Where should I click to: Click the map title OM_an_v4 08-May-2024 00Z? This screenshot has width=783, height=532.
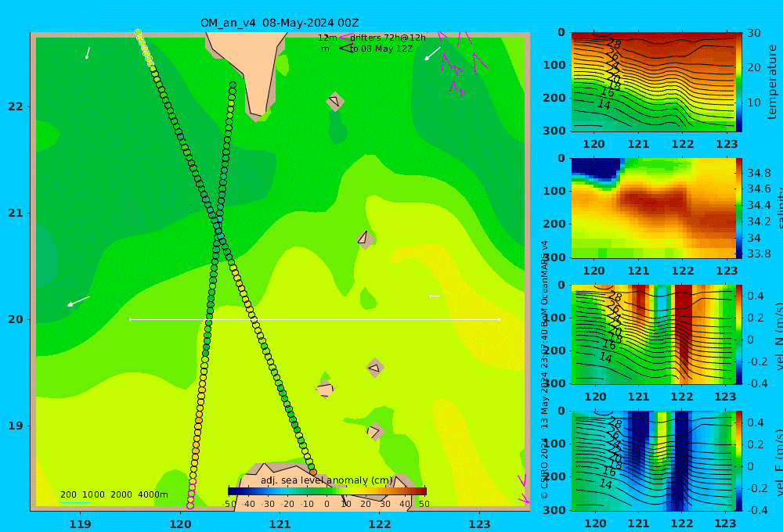(280, 23)
